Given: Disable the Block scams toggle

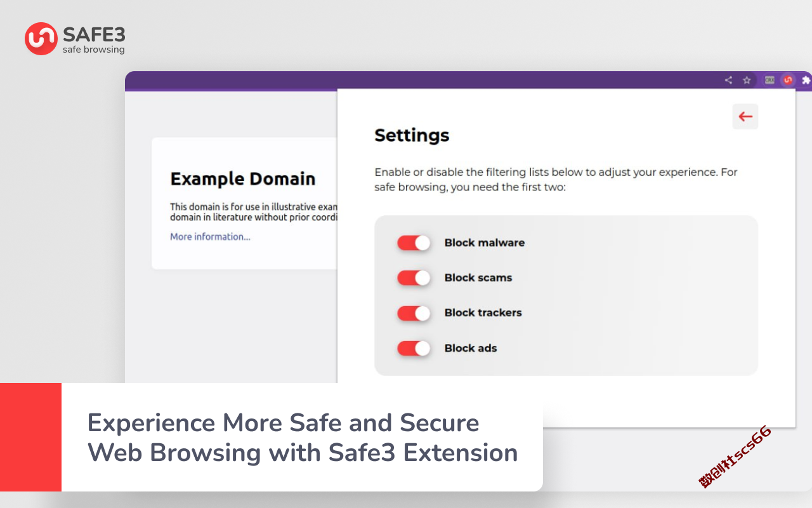Looking at the screenshot, I should [x=414, y=277].
